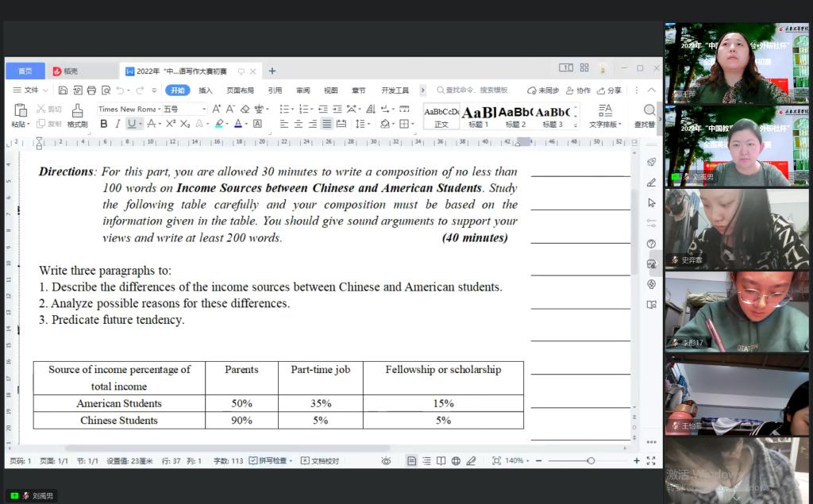Click the print icon in quick access toolbar

click(91, 90)
